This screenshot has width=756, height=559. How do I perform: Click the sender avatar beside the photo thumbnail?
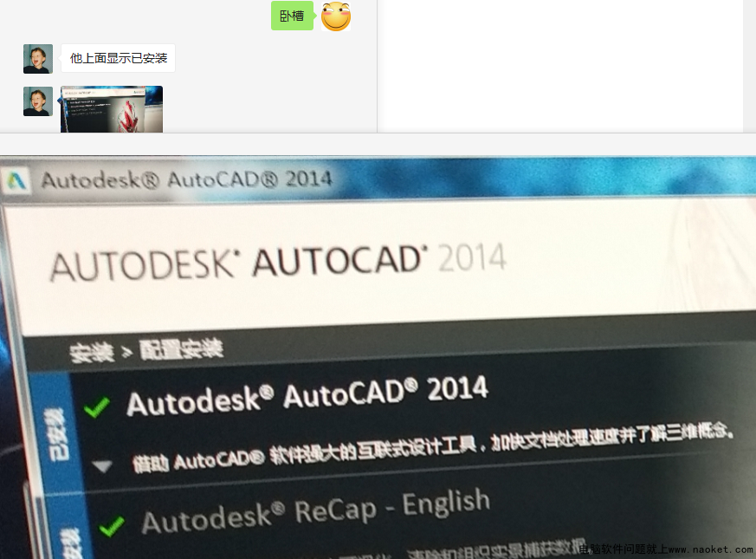coord(38,101)
